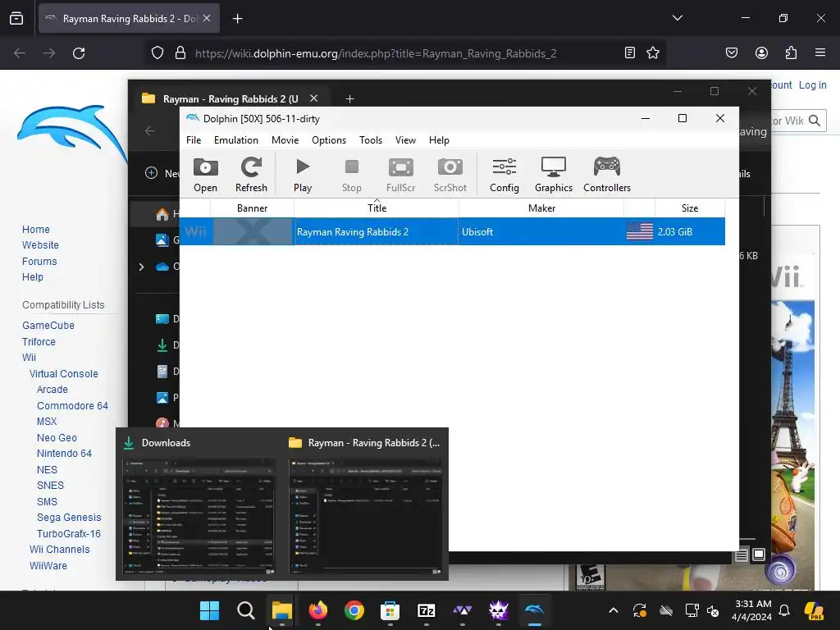Open 7-Zip from the taskbar
The height and width of the screenshot is (630, 840).
coord(427,610)
